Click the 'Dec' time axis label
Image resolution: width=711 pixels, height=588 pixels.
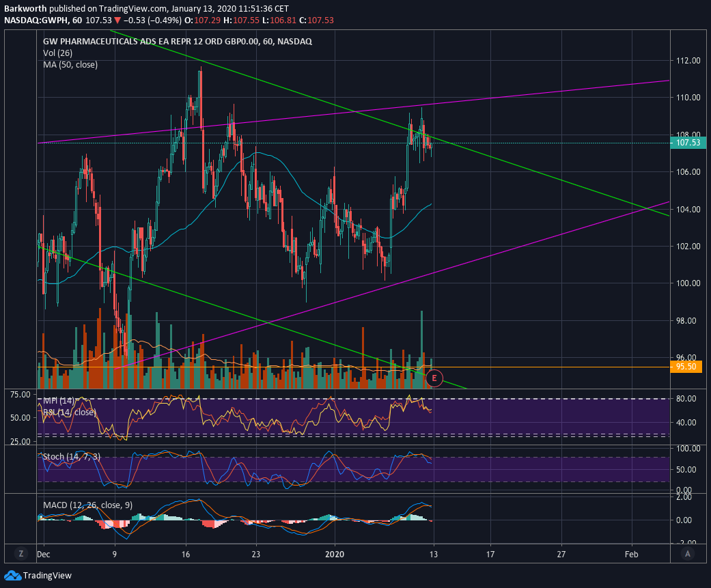coord(44,554)
